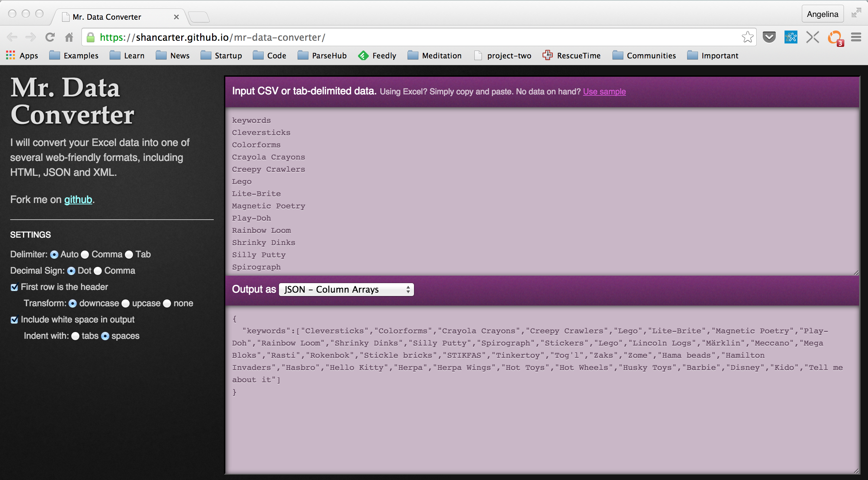
Task: Expand the Code bookmarks folder
Action: (270, 56)
